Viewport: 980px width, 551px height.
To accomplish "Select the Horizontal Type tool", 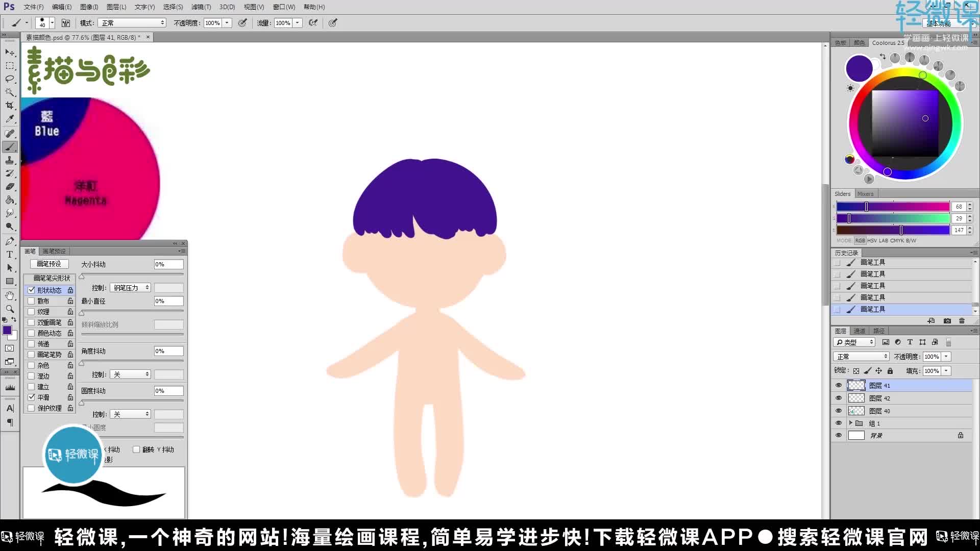I will (x=10, y=254).
